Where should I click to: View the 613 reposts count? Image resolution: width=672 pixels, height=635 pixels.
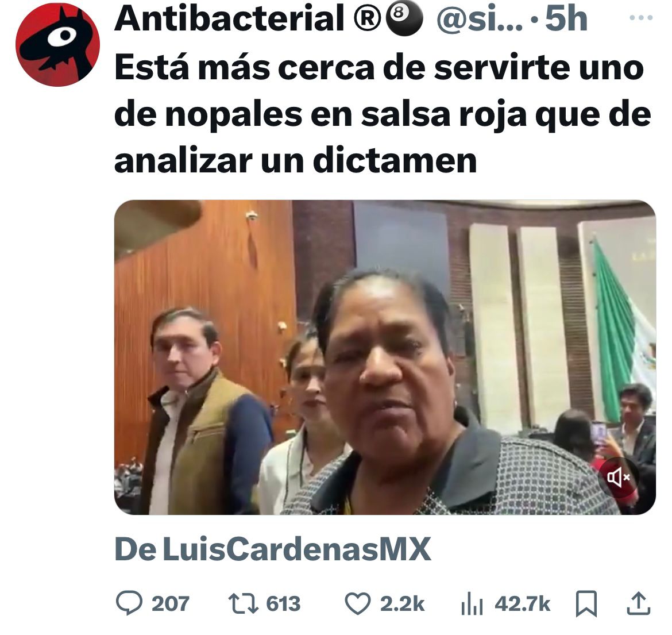pos(283,604)
